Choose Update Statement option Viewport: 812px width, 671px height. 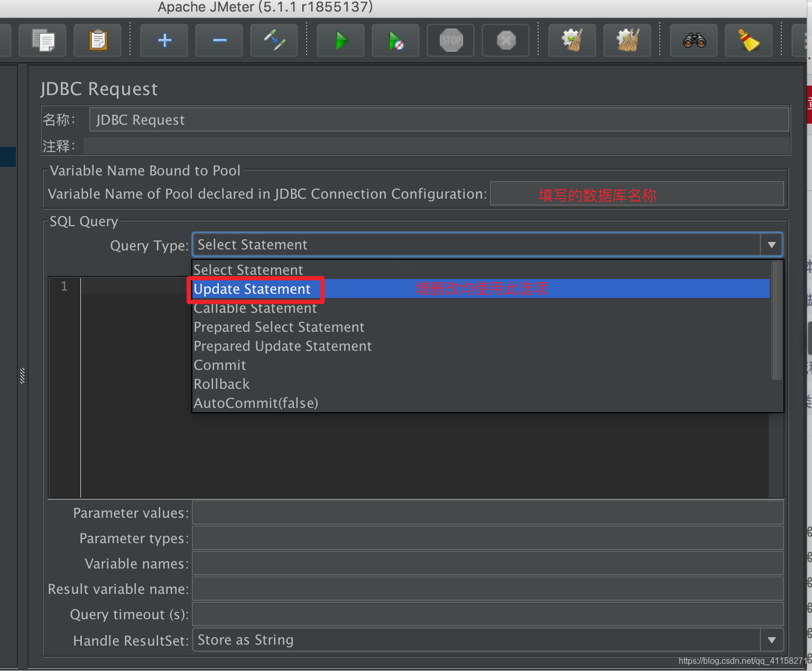[481, 288]
